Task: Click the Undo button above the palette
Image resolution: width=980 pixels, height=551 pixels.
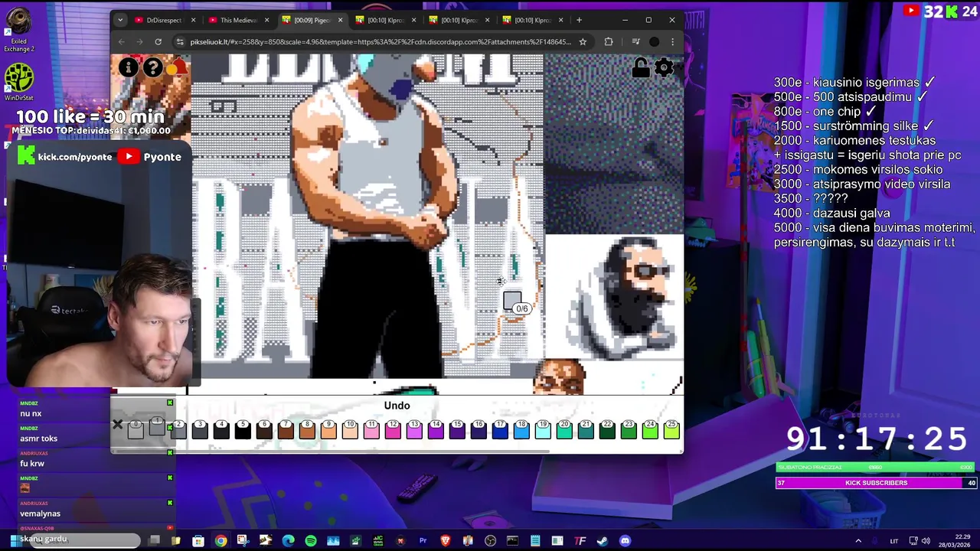Action: pos(397,406)
